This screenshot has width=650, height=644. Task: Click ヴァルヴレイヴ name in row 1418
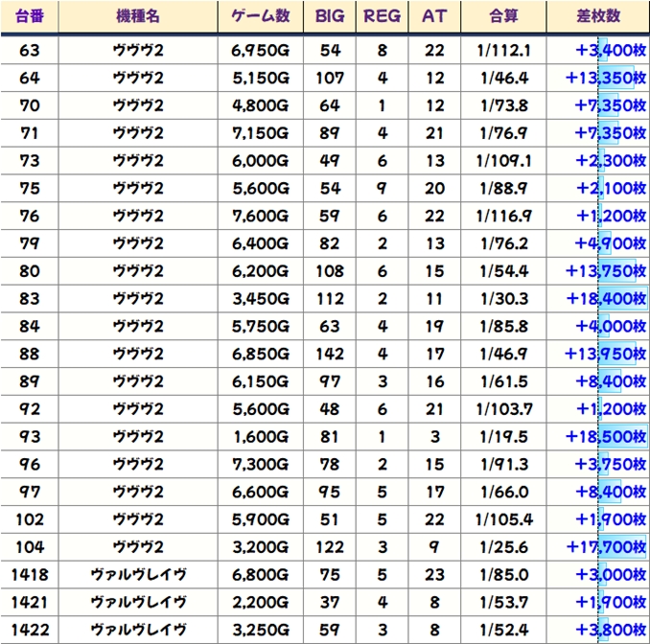pos(138,575)
